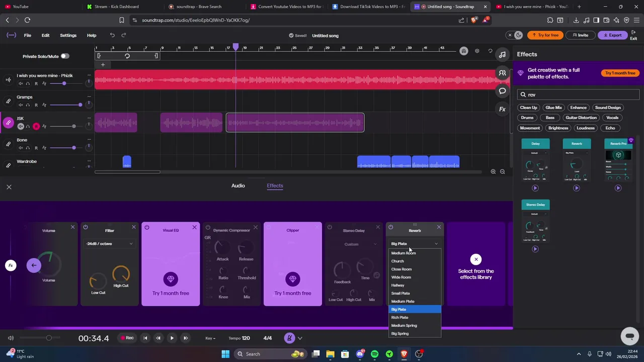Click the Try for free button
The width and height of the screenshot is (644, 362).
pyautogui.click(x=545, y=35)
